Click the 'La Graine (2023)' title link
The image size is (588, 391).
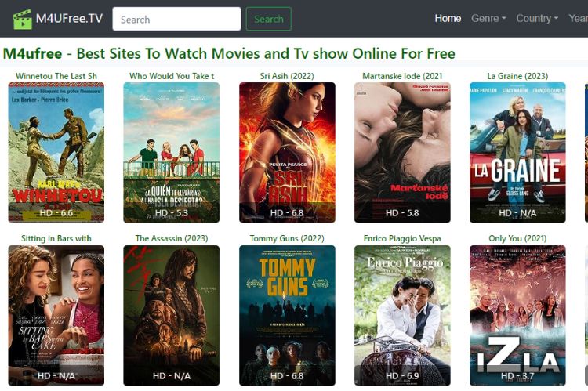[517, 76]
